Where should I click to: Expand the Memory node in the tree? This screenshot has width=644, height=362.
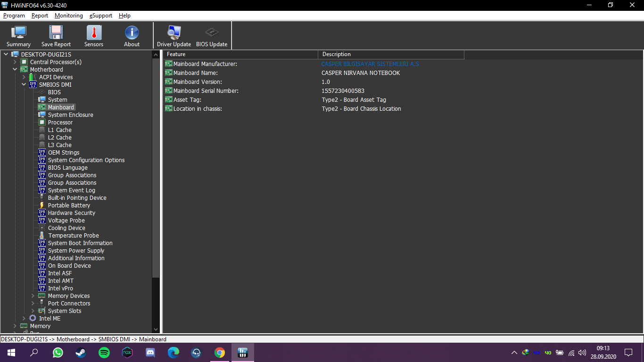click(15, 326)
